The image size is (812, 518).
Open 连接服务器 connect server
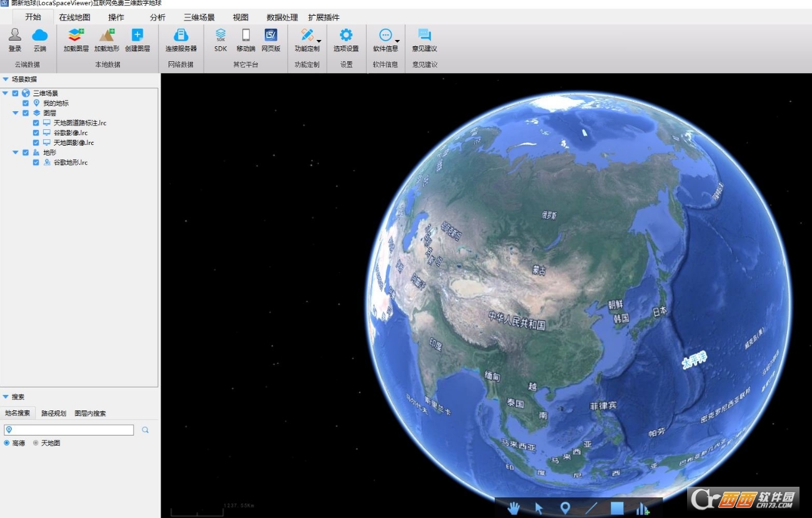click(181, 35)
